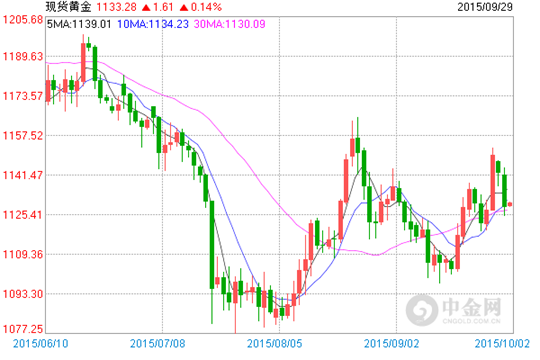Click the 1077.25 price axis label

(x=23, y=329)
